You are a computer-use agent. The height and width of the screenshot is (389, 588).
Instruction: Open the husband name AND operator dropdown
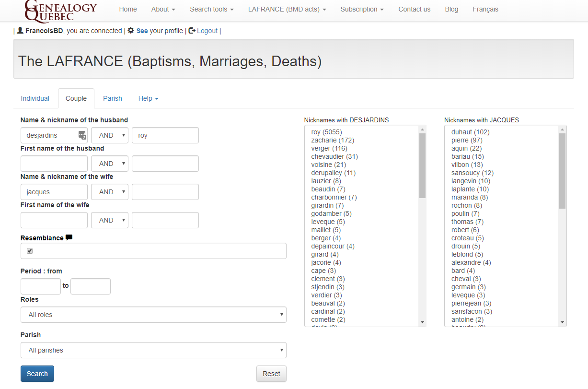pos(110,135)
